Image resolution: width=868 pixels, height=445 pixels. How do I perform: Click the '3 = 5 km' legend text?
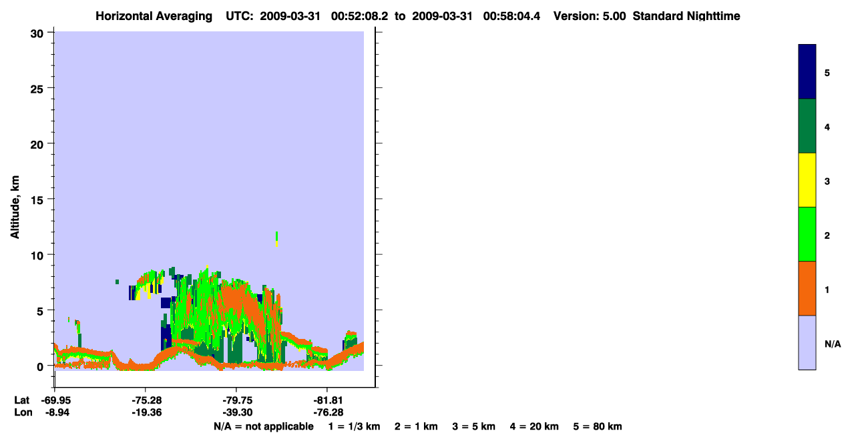(474, 427)
